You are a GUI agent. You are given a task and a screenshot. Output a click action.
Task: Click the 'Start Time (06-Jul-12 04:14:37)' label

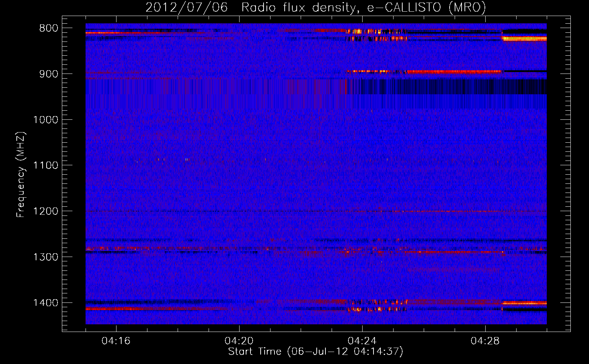pyautogui.click(x=316, y=352)
